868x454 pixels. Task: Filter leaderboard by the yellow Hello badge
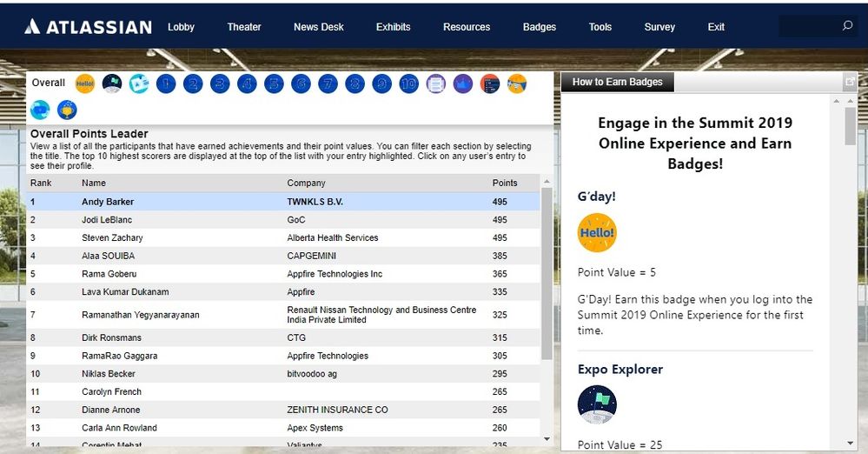(x=84, y=83)
